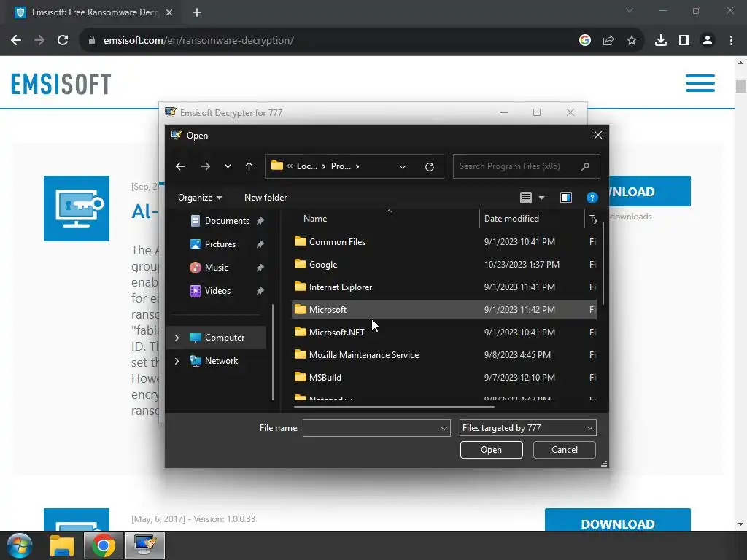The image size is (747, 560).
Task: Bookmark this page with star icon
Action: coord(632,41)
